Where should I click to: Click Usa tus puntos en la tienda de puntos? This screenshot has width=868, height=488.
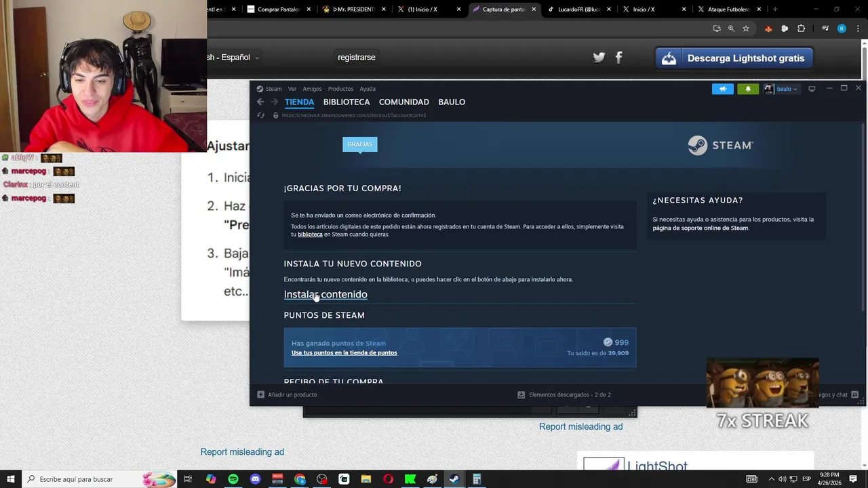pos(344,353)
